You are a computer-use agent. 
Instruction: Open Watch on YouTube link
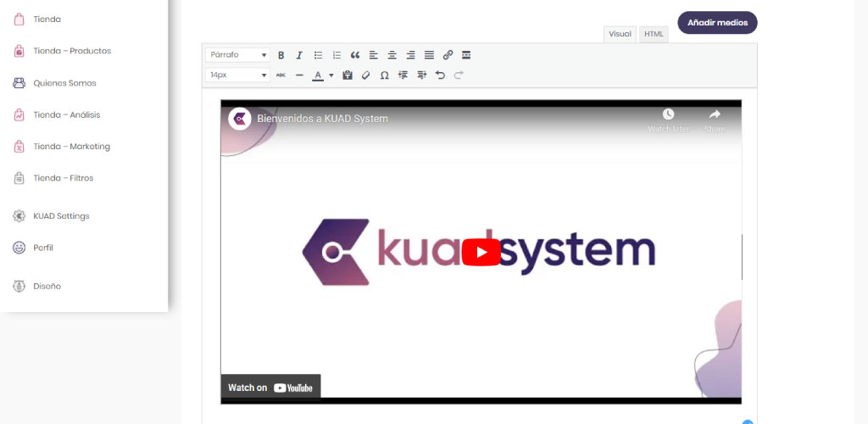(270, 388)
